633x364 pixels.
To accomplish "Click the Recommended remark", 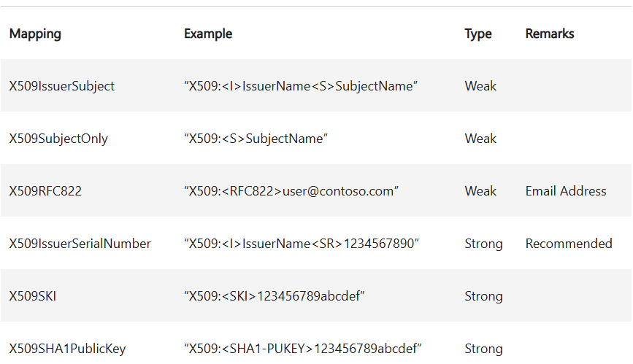I will 569,244.
